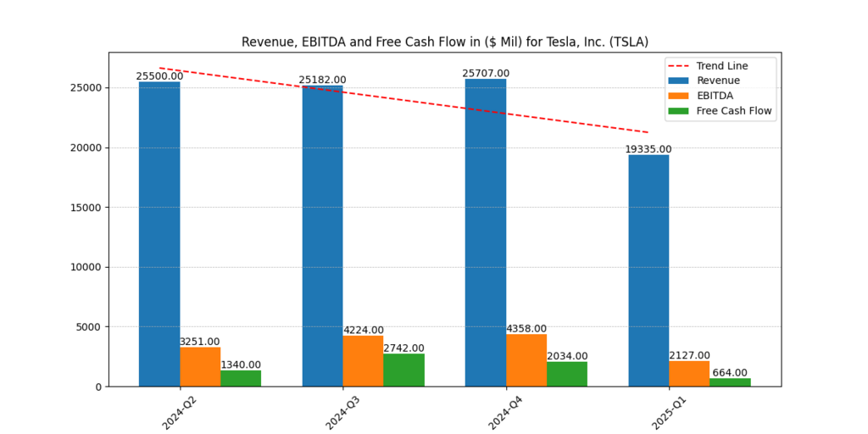
Task: Click the red dashed Trend Line legend marker
Action: [x=681, y=65]
